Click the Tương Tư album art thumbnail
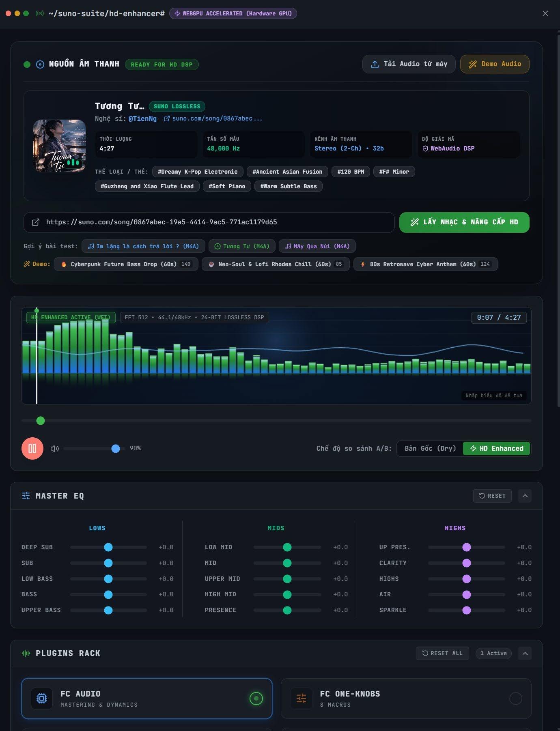 (x=59, y=146)
